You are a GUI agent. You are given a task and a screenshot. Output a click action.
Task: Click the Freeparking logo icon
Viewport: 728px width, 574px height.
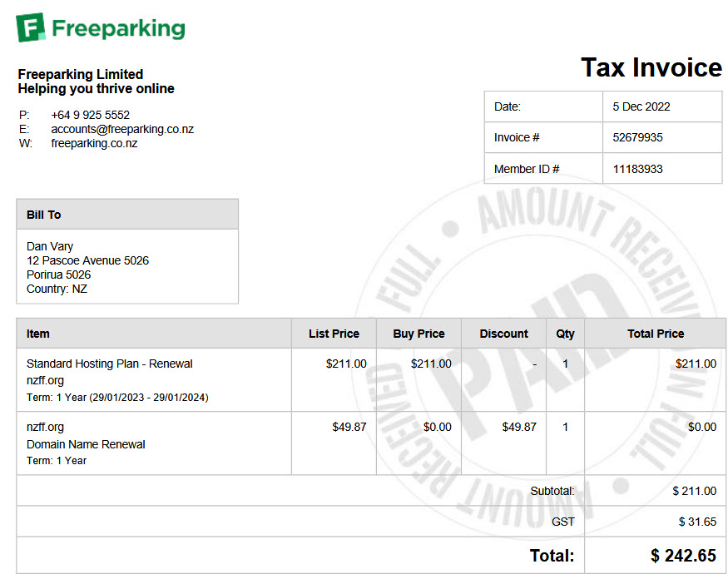31,27
